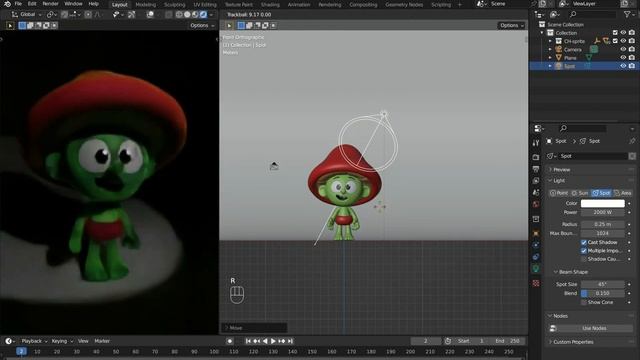Open the Render menu

pyautogui.click(x=51, y=4)
